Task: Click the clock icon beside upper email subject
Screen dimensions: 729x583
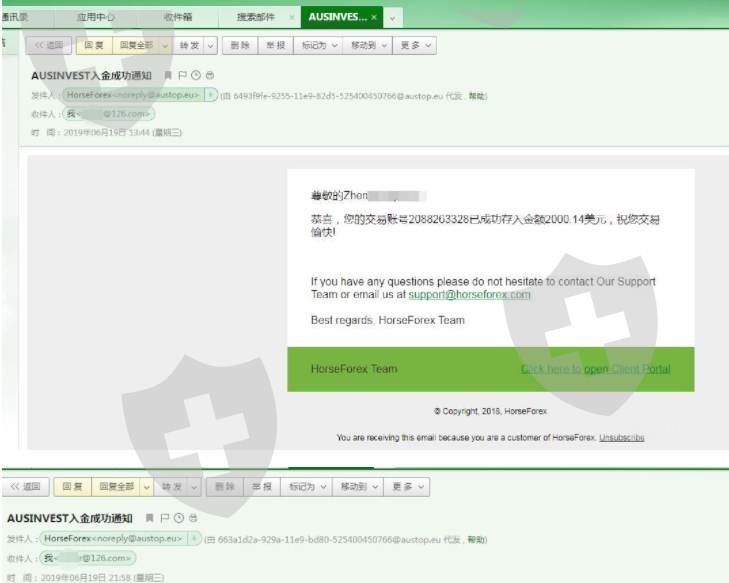Action: pos(196,75)
